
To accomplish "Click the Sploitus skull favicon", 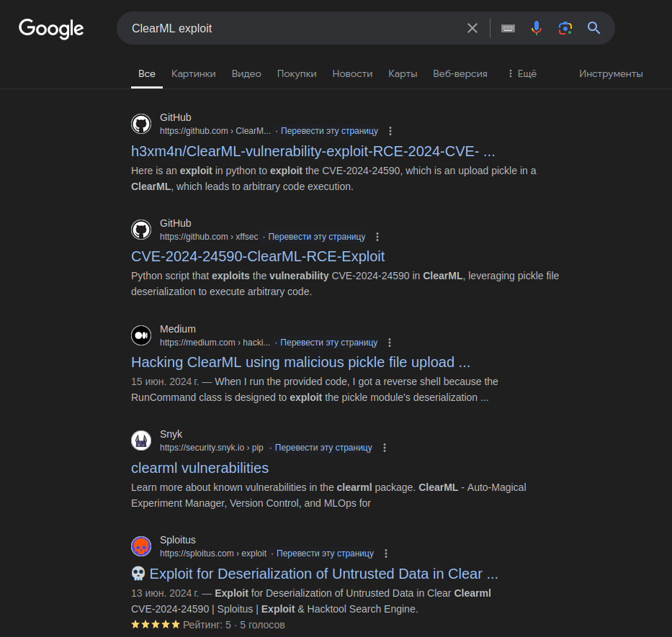I will pyautogui.click(x=141, y=546).
